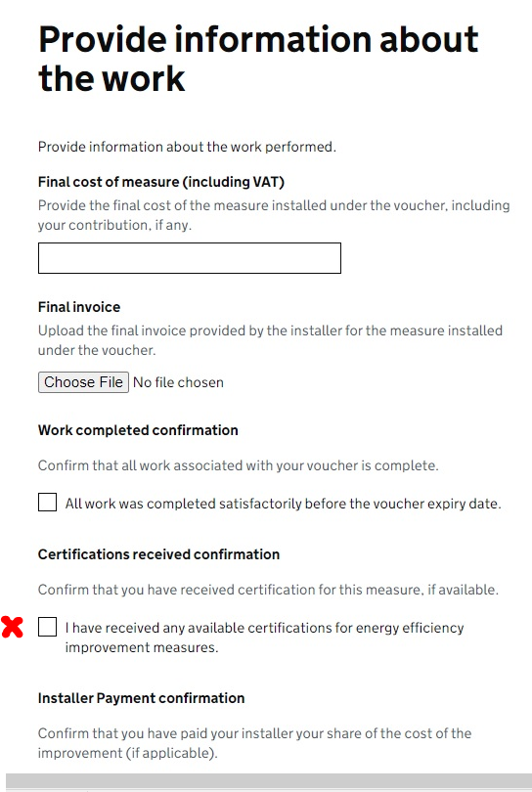Click the 'Provide information about the work performed' paragraph
The width and height of the screenshot is (532, 792).
(x=187, y=147)
